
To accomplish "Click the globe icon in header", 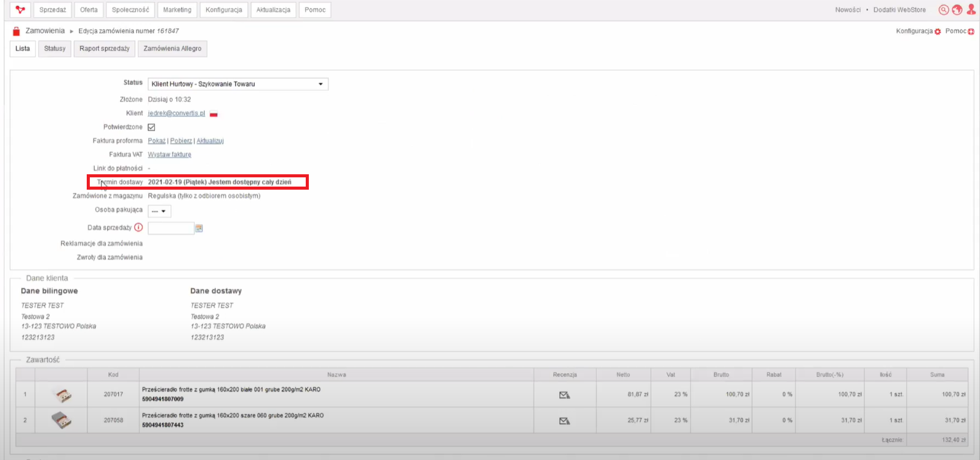I will 957,10.
